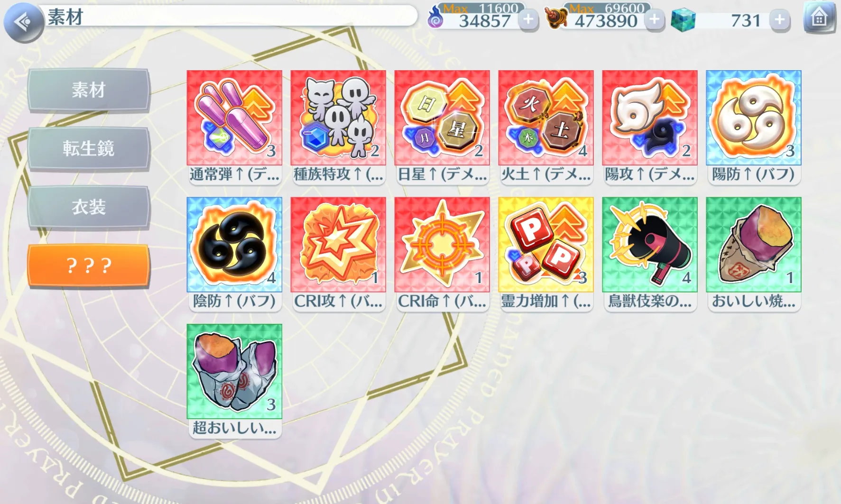Select the 種族特攻↑ ghost item
841x504 pixels.
pyautogui.click(x=338, y=127)
